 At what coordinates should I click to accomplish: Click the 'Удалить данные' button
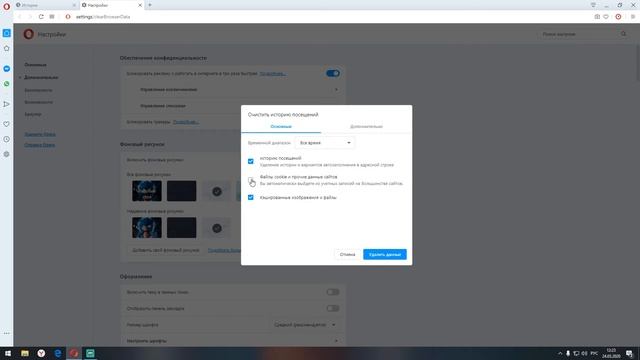384,254
